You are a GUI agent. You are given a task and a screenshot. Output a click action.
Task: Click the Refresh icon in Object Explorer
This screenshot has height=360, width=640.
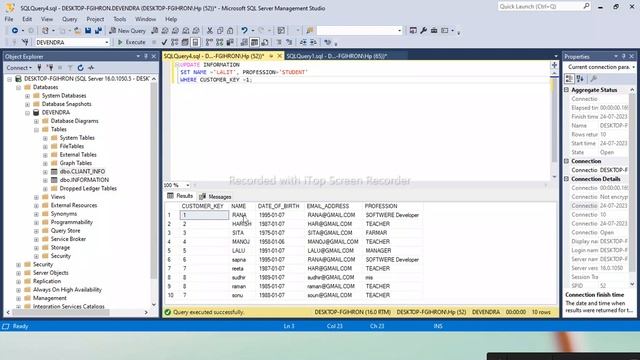point(80,68)
